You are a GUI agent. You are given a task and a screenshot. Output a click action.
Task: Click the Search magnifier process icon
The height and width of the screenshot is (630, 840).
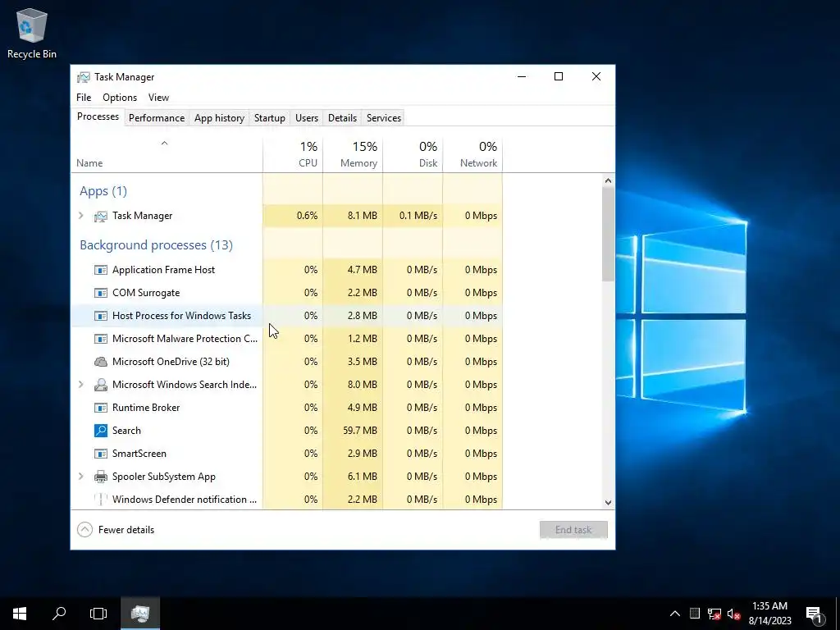(x=101, y=431)
